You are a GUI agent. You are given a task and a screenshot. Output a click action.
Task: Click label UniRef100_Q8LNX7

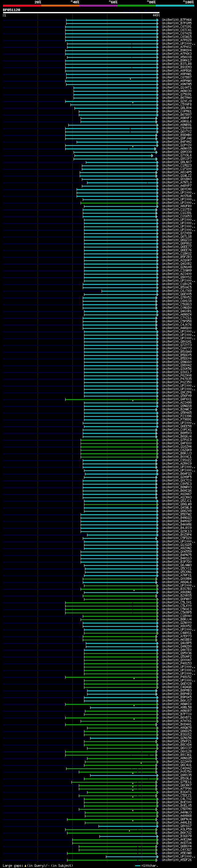point(177,162)
